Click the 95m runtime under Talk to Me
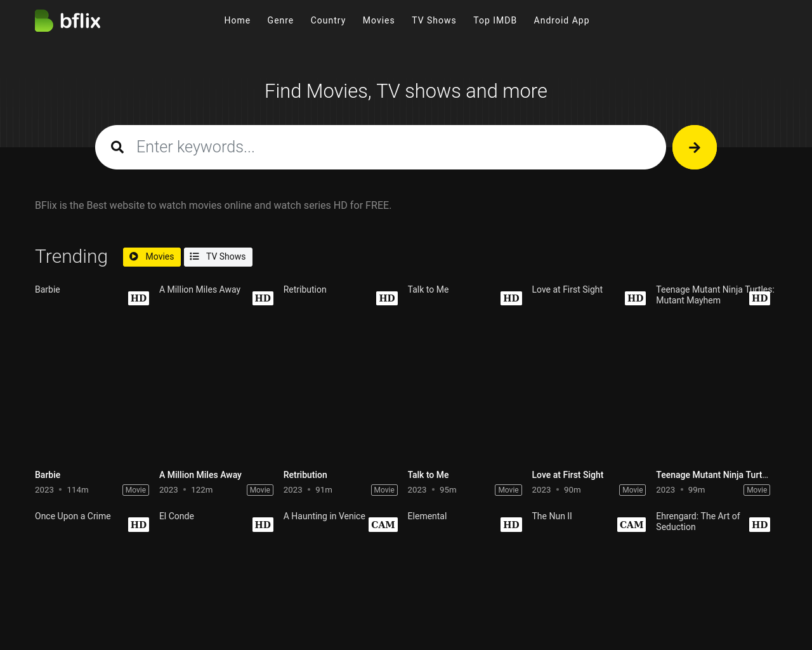Screen dimensions: 812x650 pyautogui.click(x=448, y=490)
